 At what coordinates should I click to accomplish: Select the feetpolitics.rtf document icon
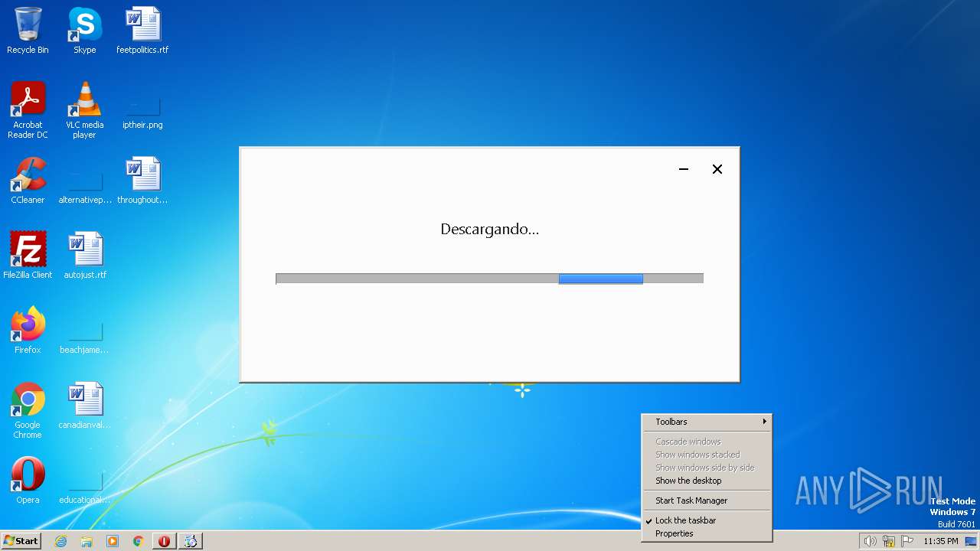point(142,31)
